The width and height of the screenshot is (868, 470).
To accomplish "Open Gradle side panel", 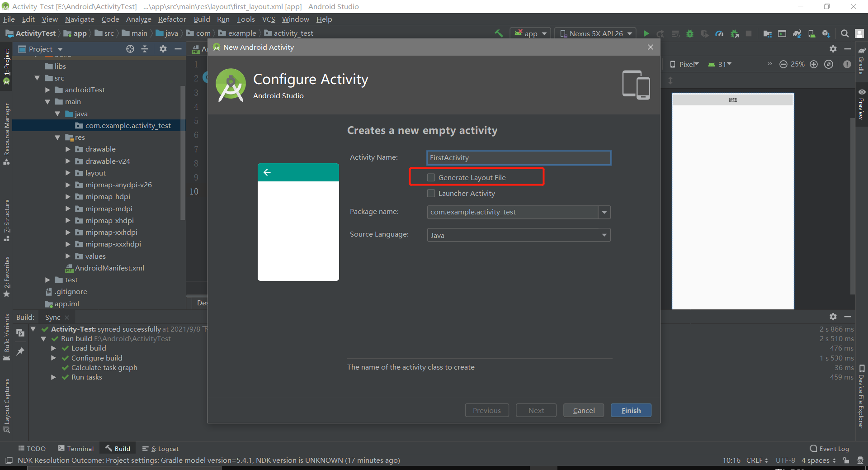I will point(862,61).
